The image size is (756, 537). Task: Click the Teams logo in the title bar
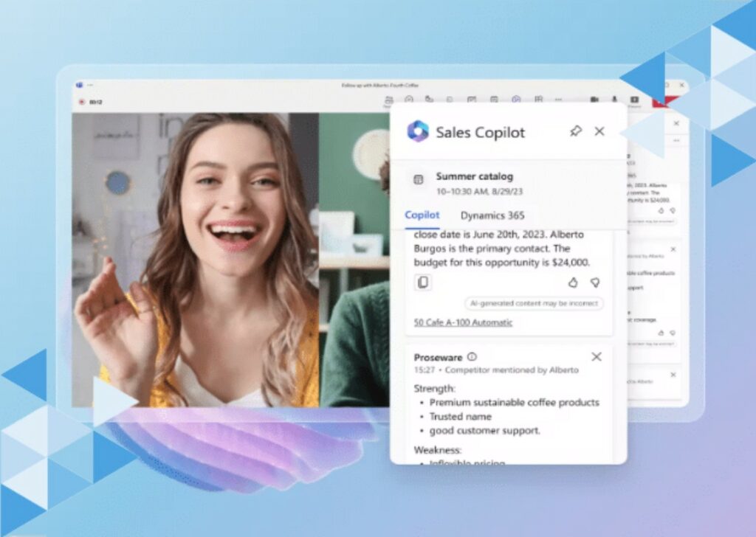pyautogui.click(x=79, y=86)
